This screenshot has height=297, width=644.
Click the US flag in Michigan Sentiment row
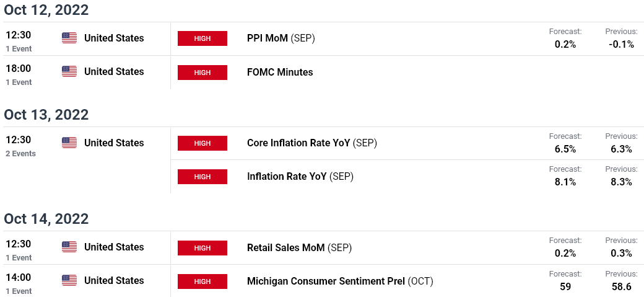click(69, 280)
